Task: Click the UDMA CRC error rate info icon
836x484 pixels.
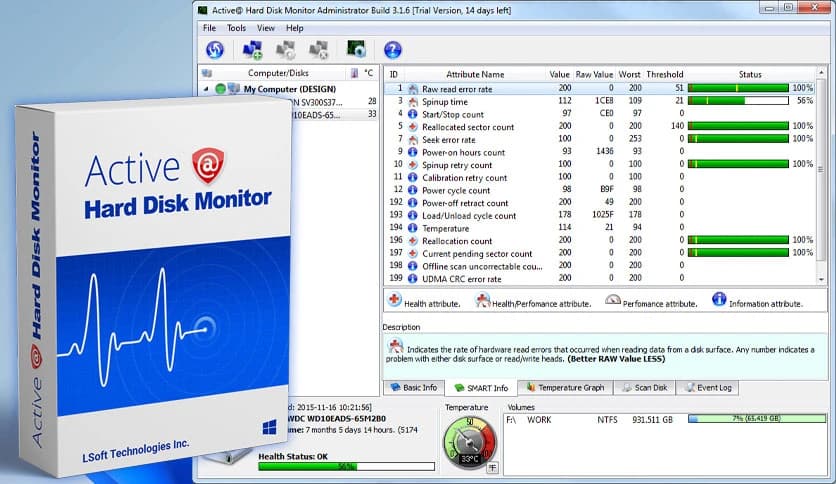Action: 413,279
